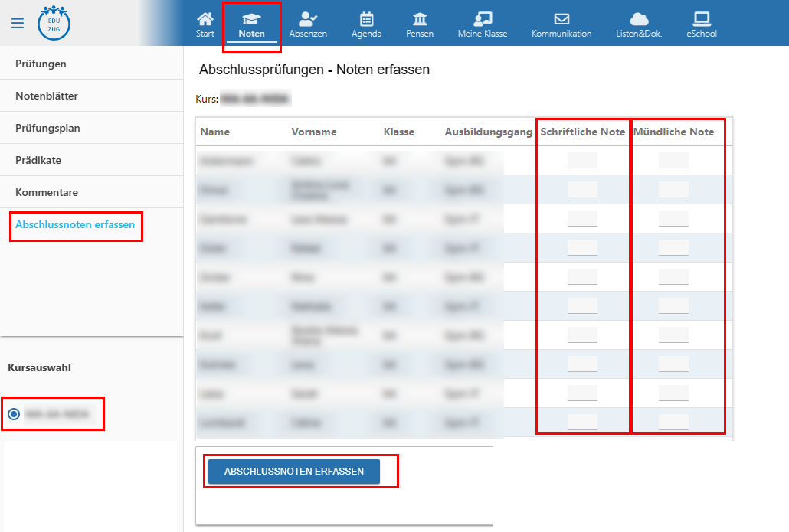789x532 pixels.
Task: Open Listen&Dok. cloud icon
Action: [x=639, y=19]
